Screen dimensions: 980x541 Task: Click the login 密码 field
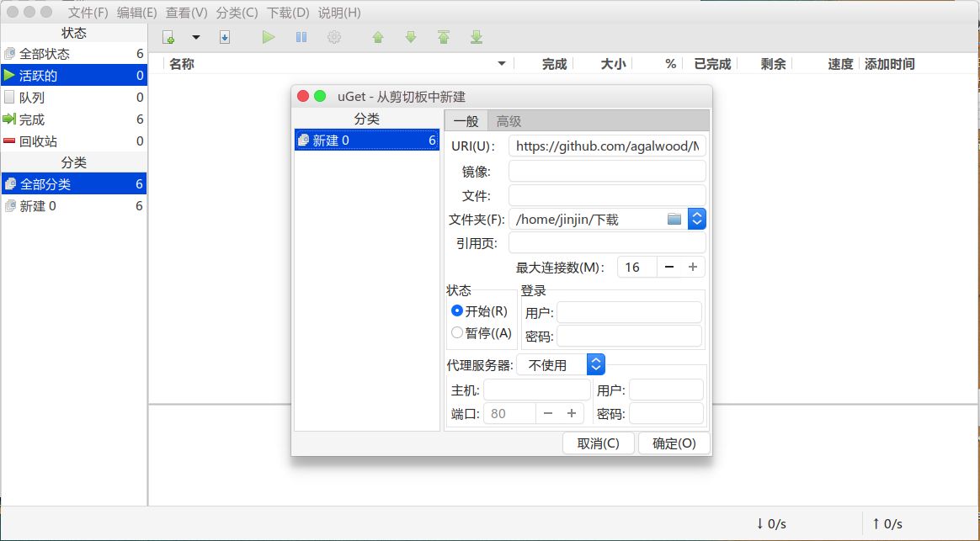tap(629, 336)
